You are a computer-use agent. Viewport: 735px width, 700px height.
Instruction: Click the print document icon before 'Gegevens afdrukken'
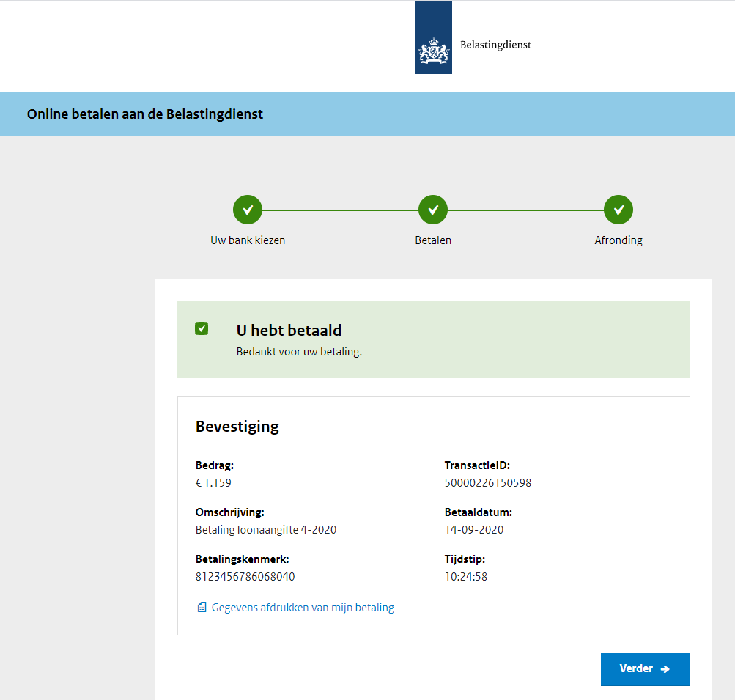[202, 608]
